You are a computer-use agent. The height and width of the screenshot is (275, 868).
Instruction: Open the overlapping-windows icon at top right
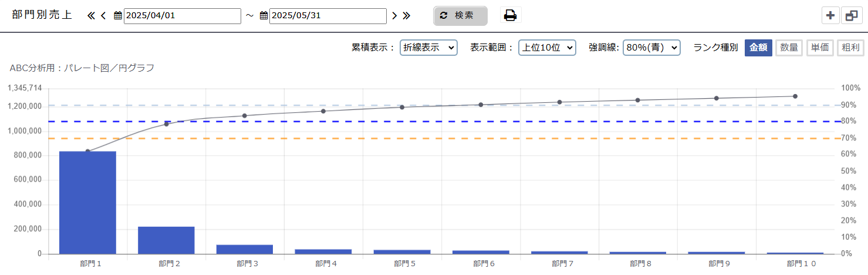pyautogui.click(x=851, y=16)
